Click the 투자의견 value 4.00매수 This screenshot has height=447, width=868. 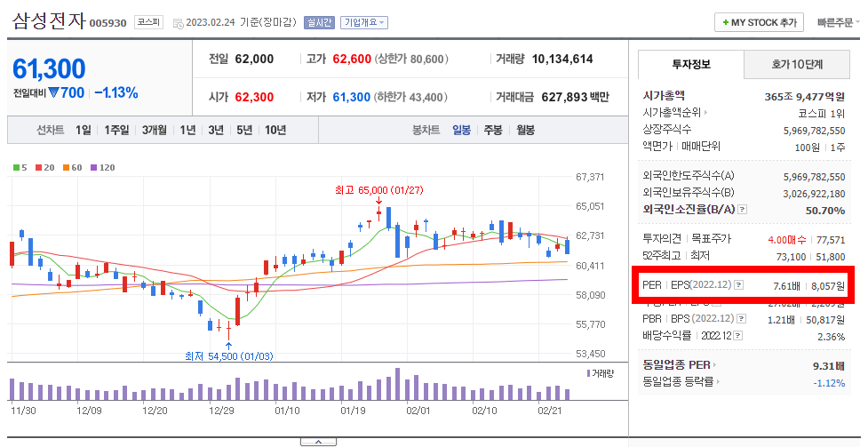click(x=786, y=240)
